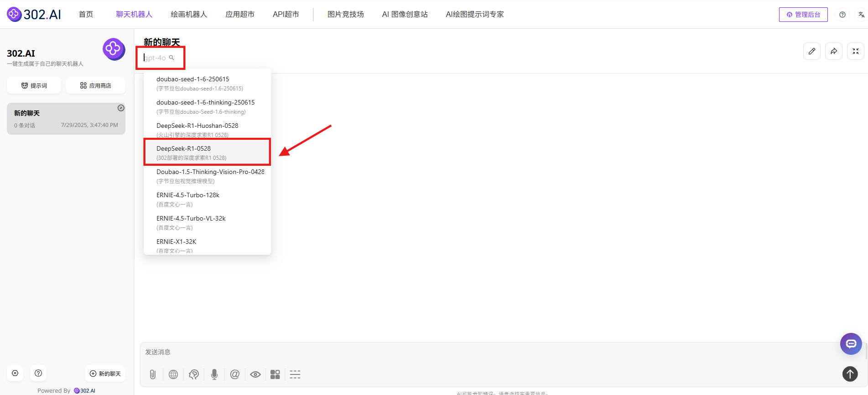Click the 管理后台 button
Screen dimensions: 868x395
pos(803,15)
